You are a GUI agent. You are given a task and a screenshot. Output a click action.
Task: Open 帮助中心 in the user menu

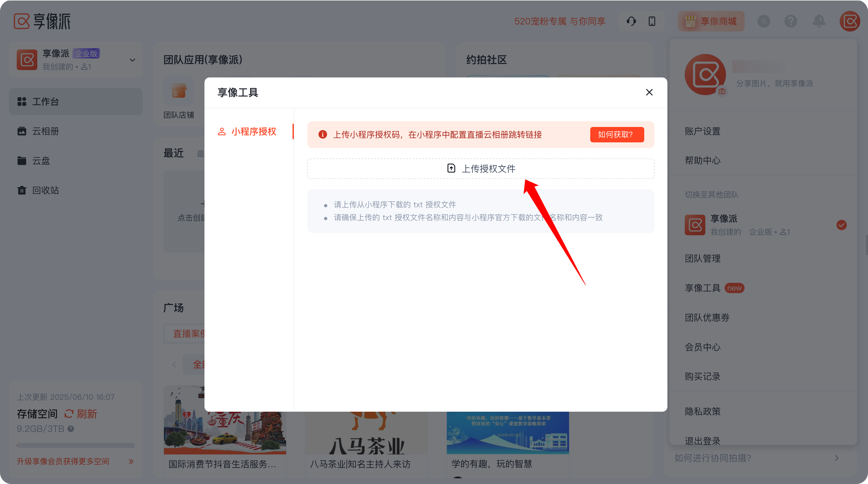point(702,160)
